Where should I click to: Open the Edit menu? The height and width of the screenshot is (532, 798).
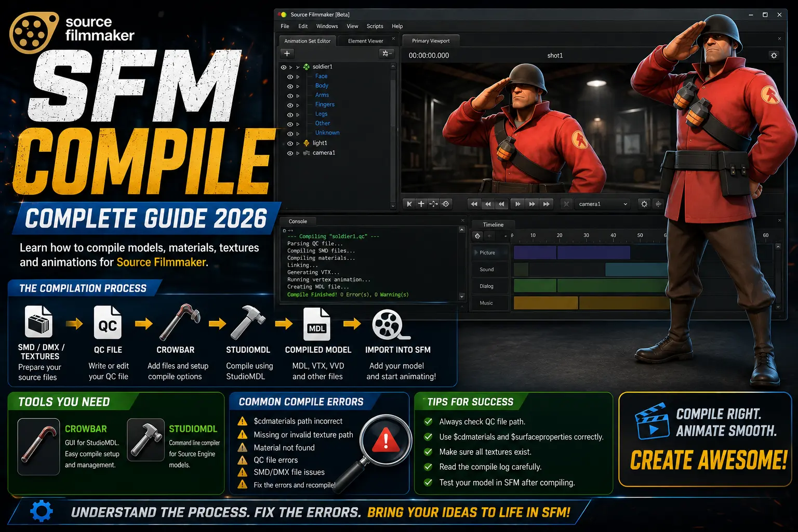[303, 26]
